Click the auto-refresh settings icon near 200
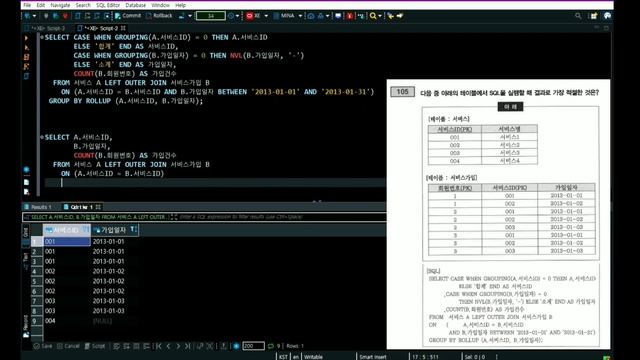This screenshot has width=640, height=360. [236, 346]
